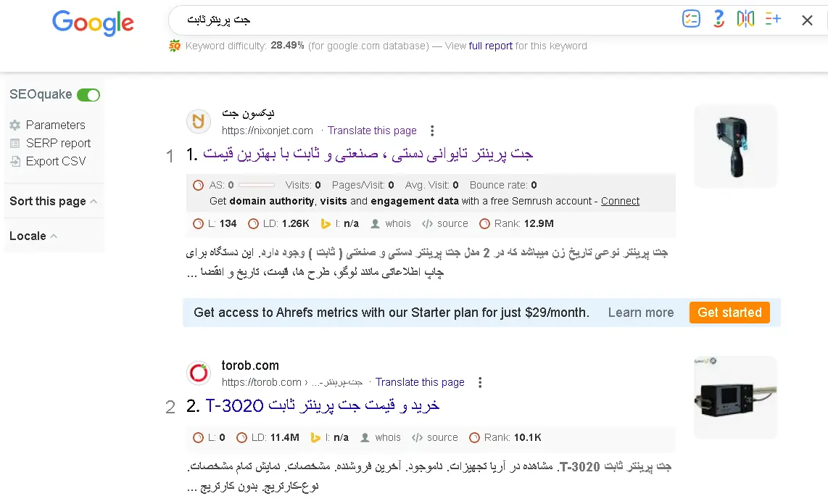The height and width of the screenshot is (504, 828).
Task: Click the LD: 11.4M circle icon
Action: (x=241, y=438)
